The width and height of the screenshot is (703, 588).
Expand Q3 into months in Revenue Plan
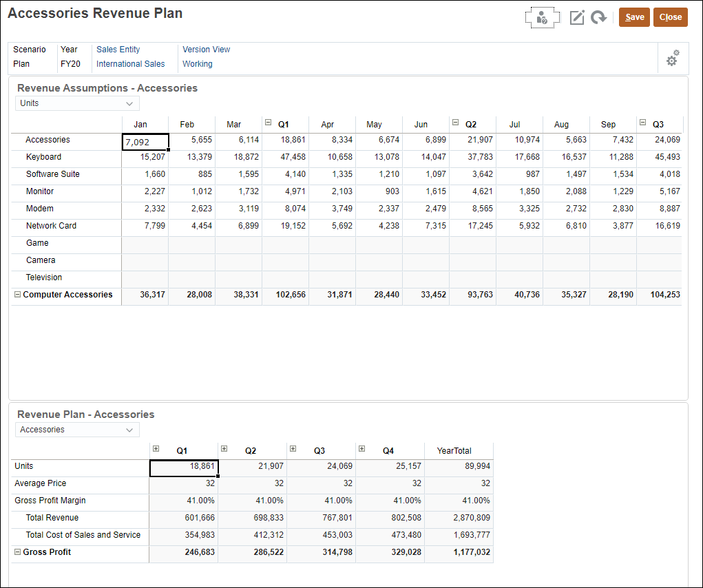pos(293,448)
